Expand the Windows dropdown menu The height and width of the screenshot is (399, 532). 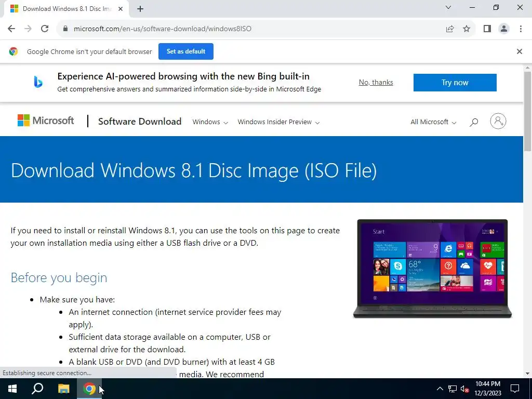coord(210,122)
